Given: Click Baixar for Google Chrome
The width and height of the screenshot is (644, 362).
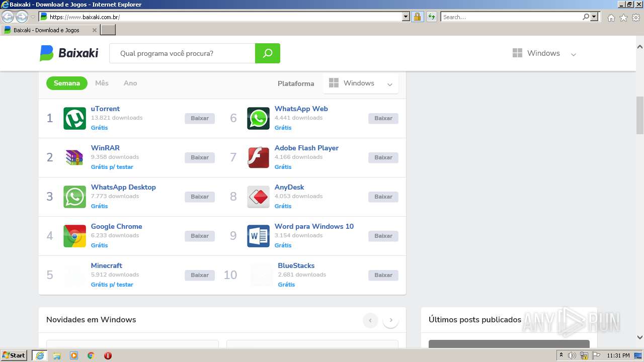Looking at the screenshot, I should tap(200, 236).
